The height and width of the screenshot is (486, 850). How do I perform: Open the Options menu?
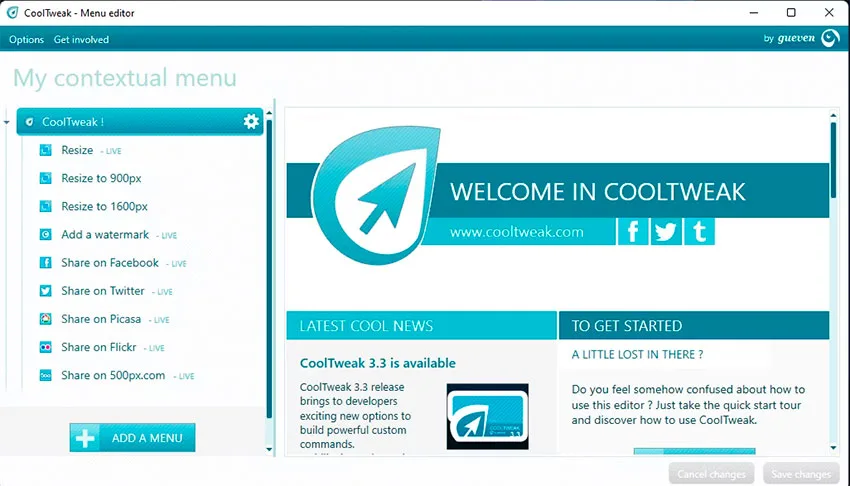26,40
